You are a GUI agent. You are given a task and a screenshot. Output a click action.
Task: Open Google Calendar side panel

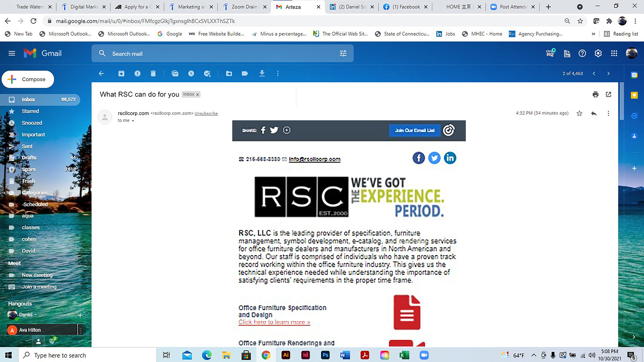pos(634,75)
